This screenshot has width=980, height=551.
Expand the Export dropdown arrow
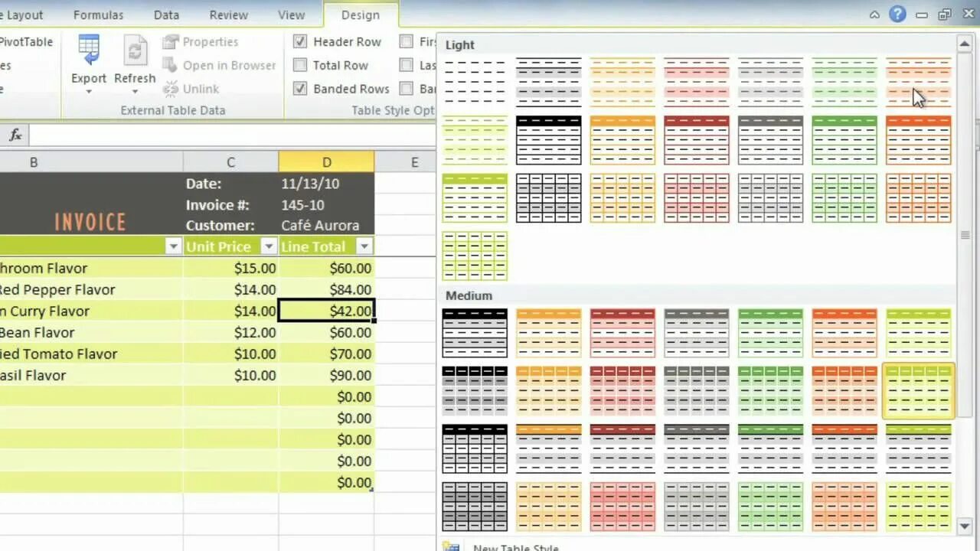point(89,92)
